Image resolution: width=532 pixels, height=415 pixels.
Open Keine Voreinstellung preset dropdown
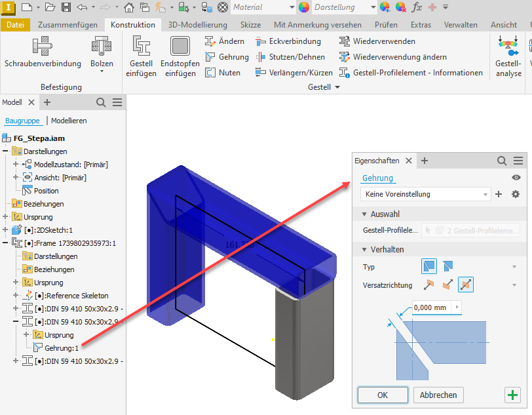(425, 194)
